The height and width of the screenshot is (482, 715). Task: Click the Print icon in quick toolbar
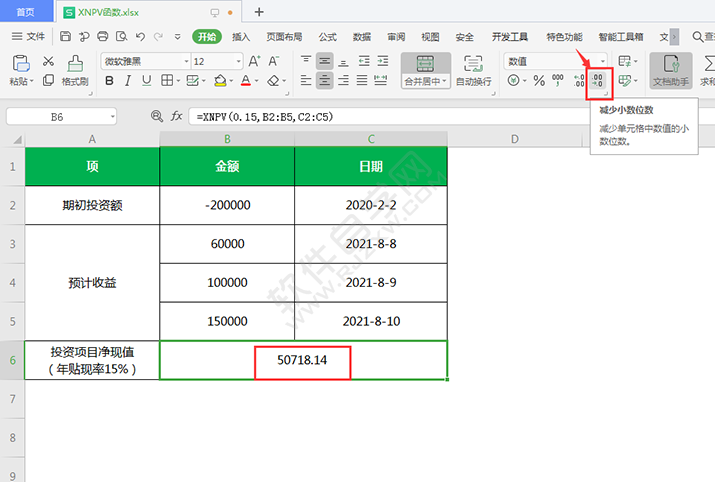click(x=103, y=36)
